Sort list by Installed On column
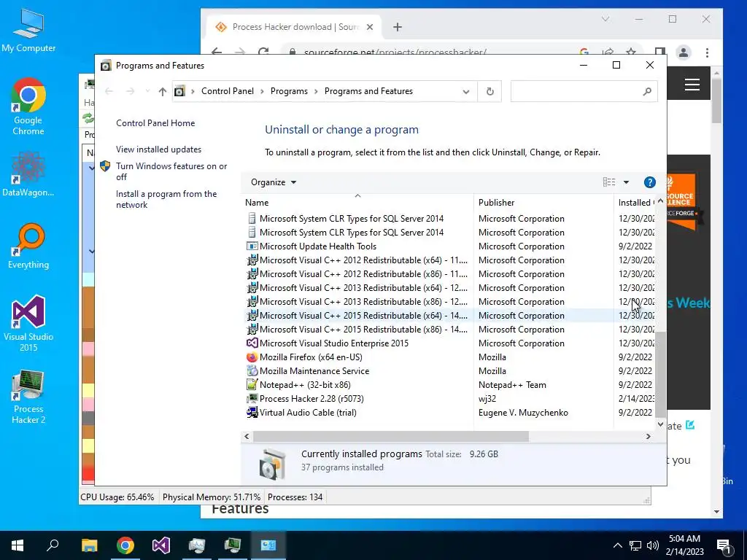Screen dimensions: 747x560 pyautogui.click(x=635, y=203)
